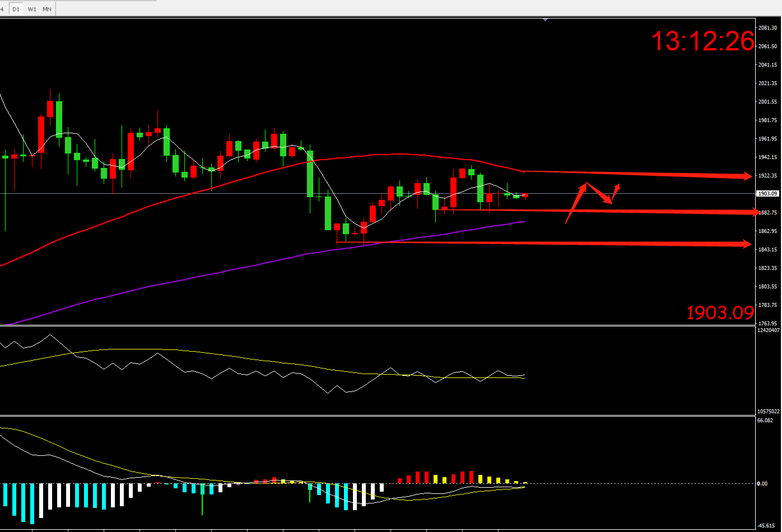
Task: Click the grey chart shift triangle marker
Action: tap(545, 20)
